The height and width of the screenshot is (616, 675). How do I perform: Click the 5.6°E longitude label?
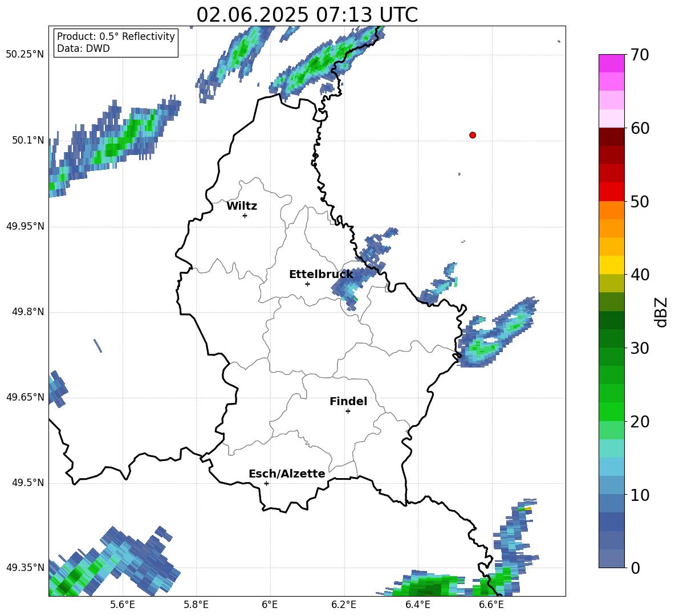(123, 605)
